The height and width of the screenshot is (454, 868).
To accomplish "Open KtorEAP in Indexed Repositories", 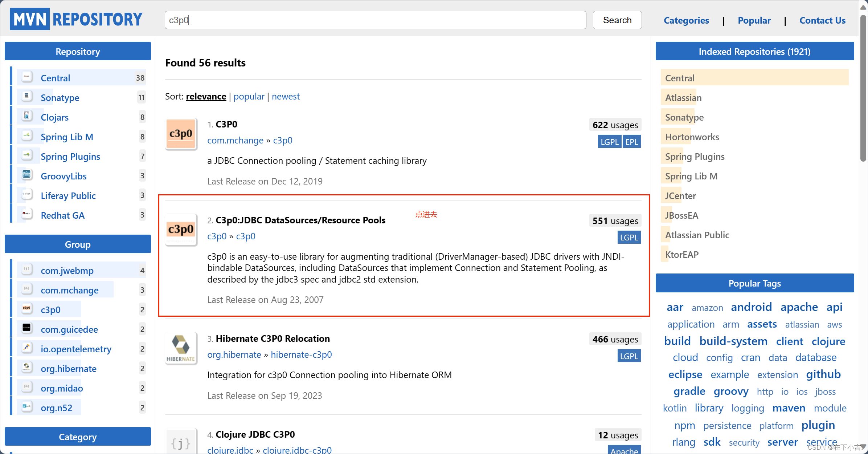I will tap(682, 255).
